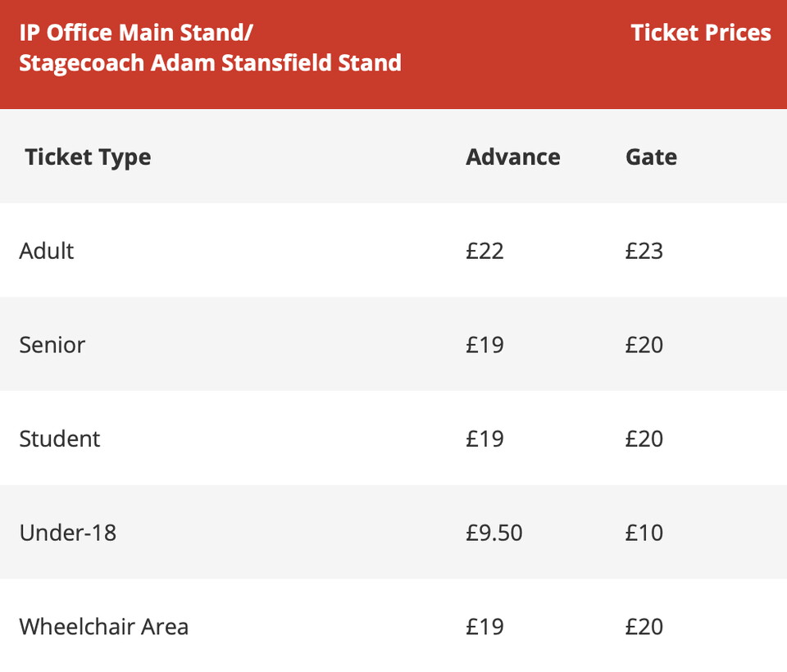Image resolution: width=787 pixels, height=672 pixels.
Task: Click the Senior advance price cell
Action: coord(484,344)
